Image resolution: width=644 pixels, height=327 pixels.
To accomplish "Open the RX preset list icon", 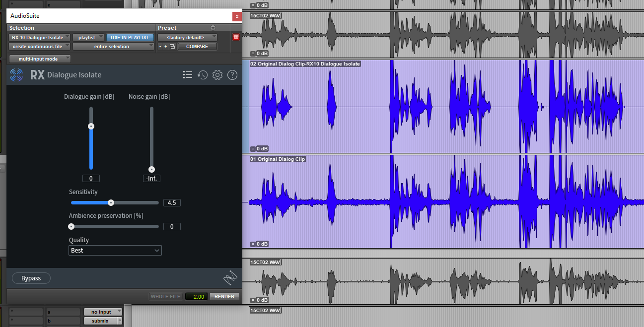I will coord(188,75).
